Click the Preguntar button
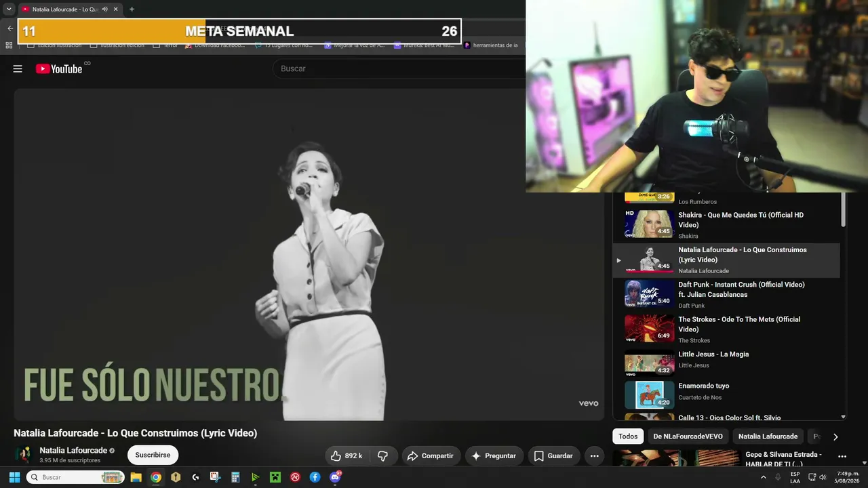 coord(494,456)
